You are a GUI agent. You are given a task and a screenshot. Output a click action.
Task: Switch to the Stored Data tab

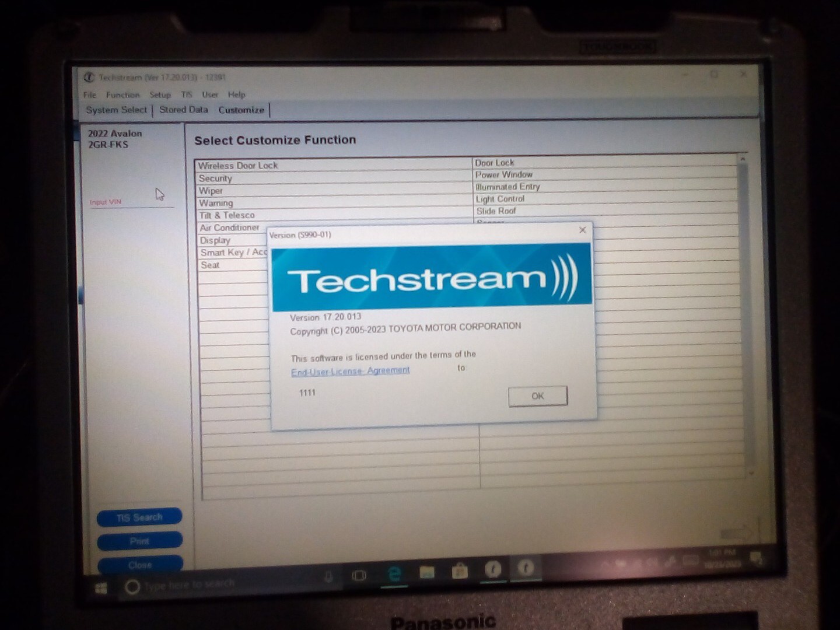point(184,110)
